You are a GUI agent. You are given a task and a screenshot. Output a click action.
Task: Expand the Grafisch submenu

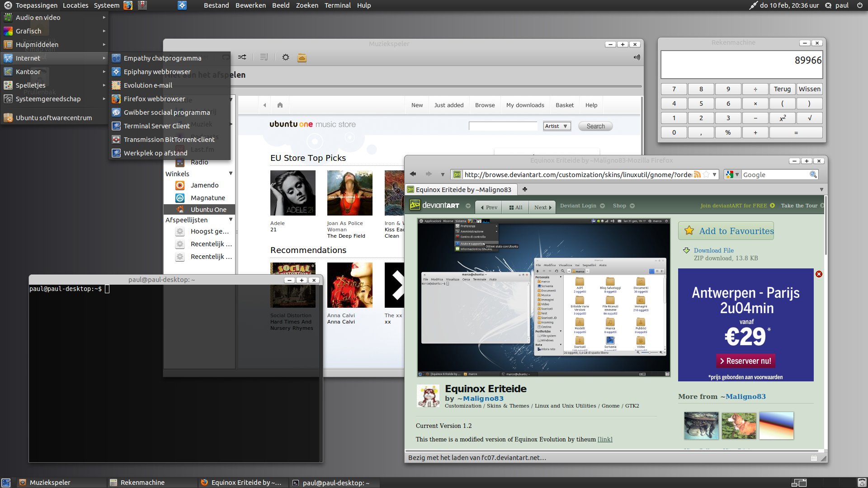54,31
